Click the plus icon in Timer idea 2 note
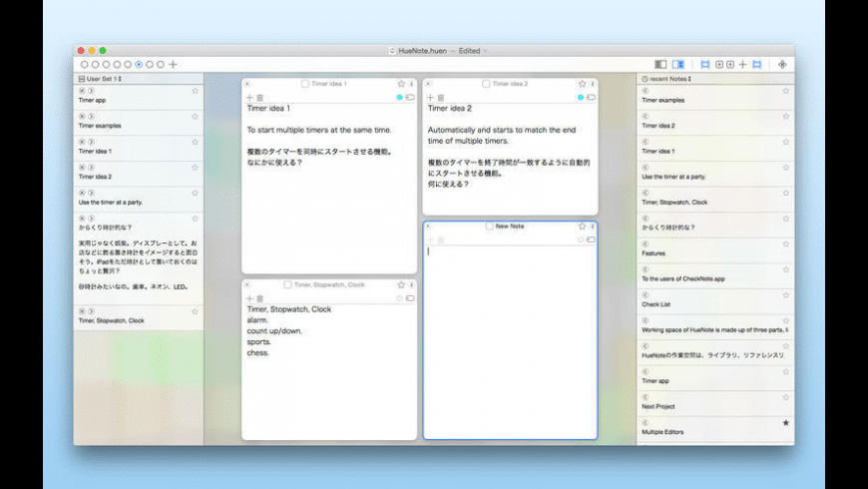868x489 pixels. click(431, 98)
